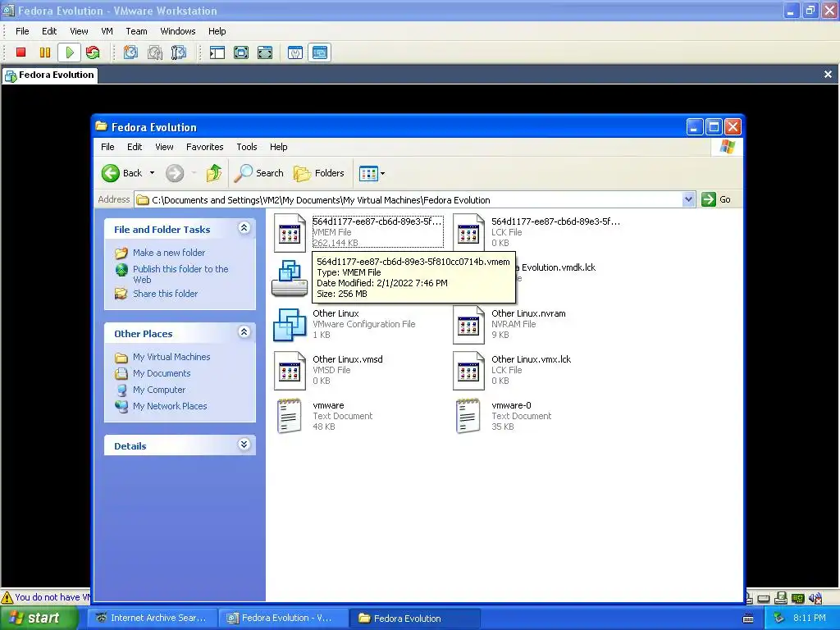
Task: Open Back history dropdown arrow
Action: (152, 173)
